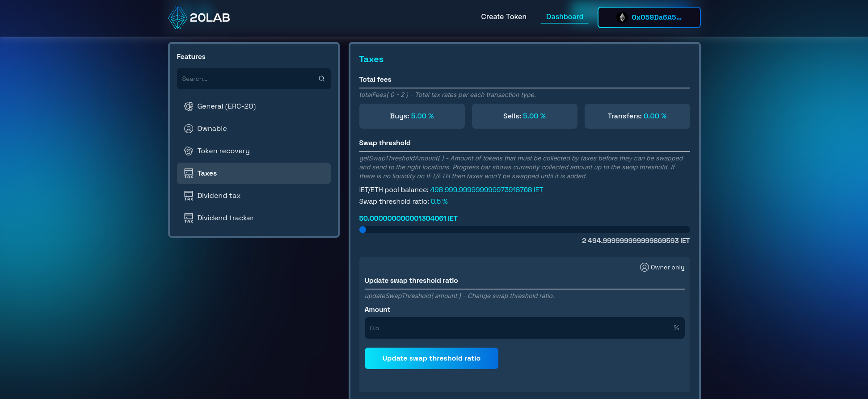The height and width of the screenshot is (399, 868).
Task: Switch to the Dashboard tab
Action: [x=565, y=17]
